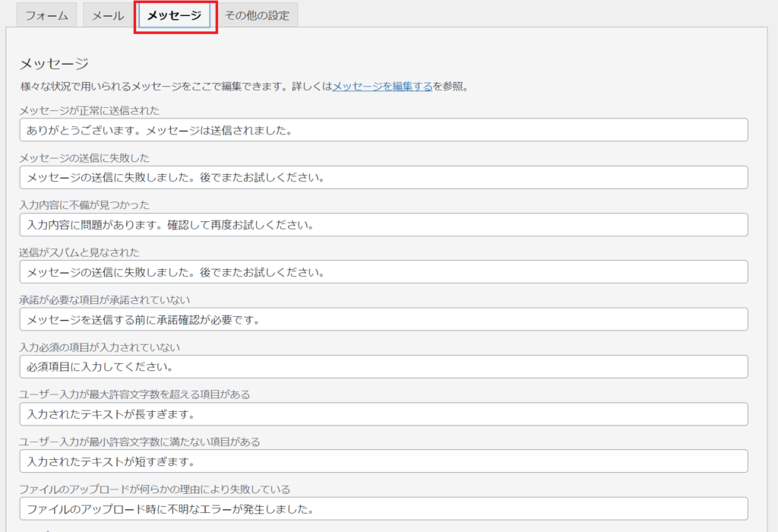
Task: Click the field under メッセージの送信に失敗した
Action: tap(384, 177)
